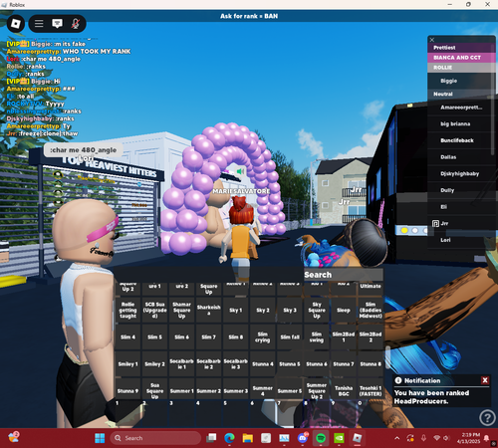498x448 pixels.
Task: Play the Sky 3 animation
Action: (290, 311)
